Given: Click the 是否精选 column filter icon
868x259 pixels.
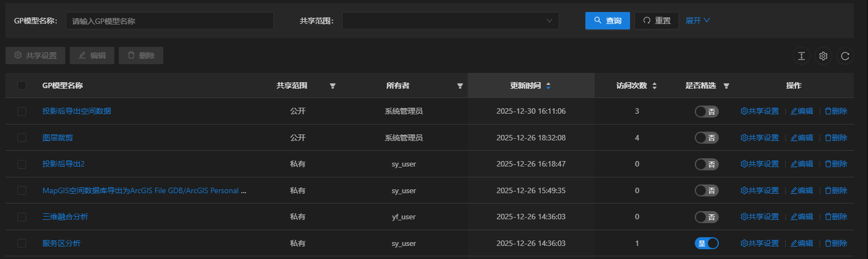Looking at the screenshot, I should click(x=726, y=86).
